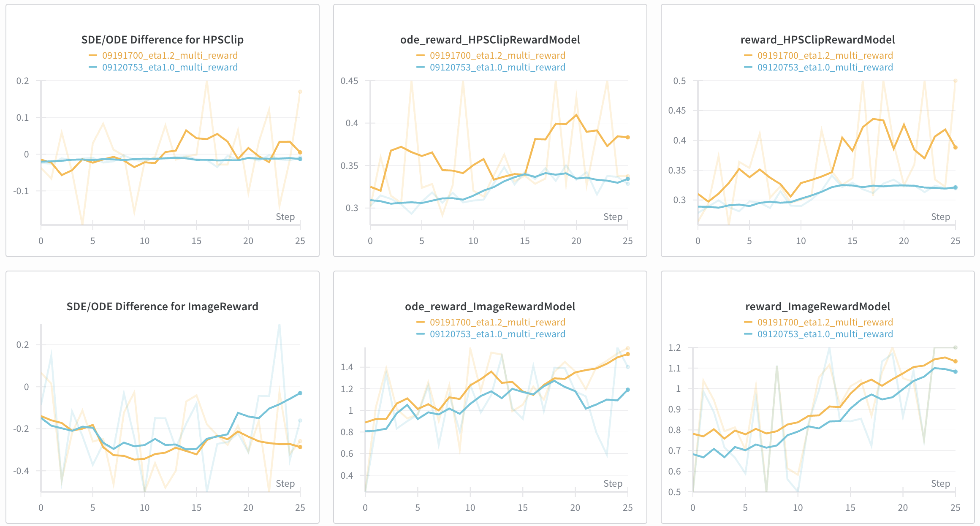Click the 'ode_reward_HPSClipRewardModel' chart title

pos(490,40)
